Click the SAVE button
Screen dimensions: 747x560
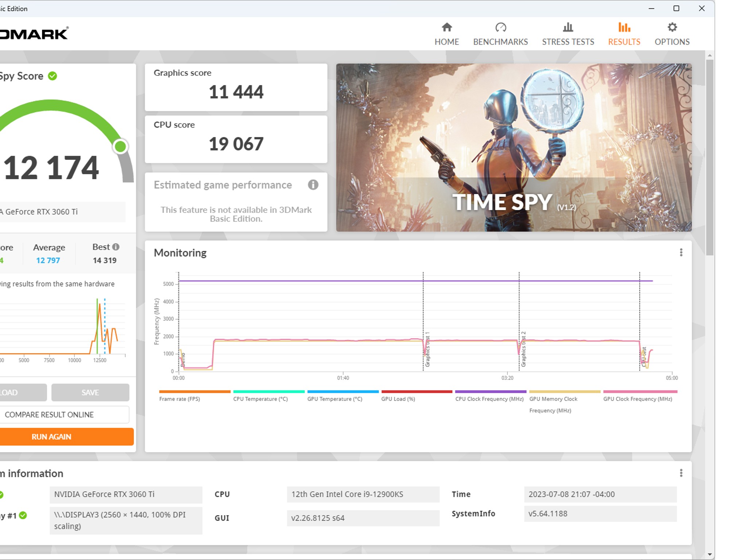click(90, 392)
